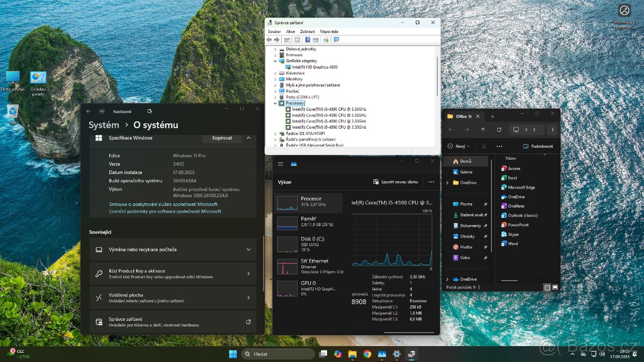
Task: Click the refresh icon in File Explorer
Action: (499, 130)
